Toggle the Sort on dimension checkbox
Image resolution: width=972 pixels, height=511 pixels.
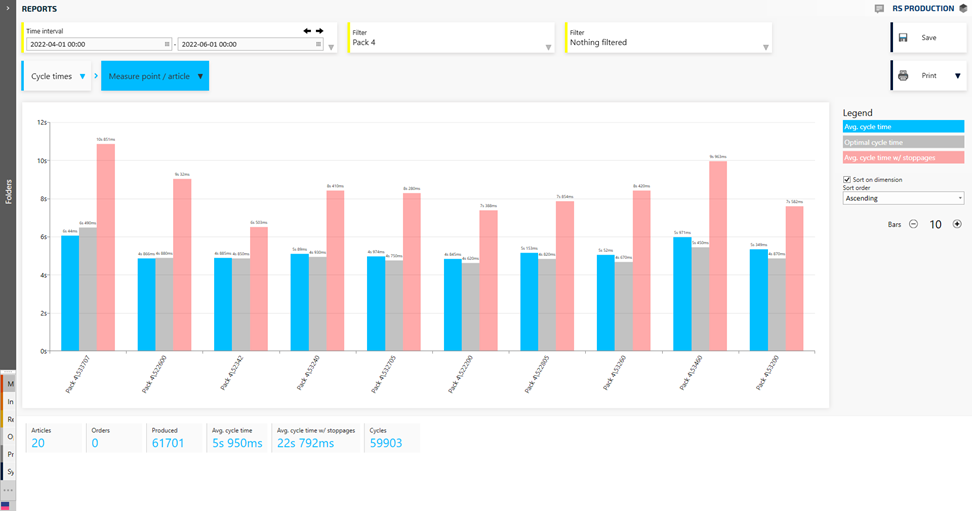pyautogui.click(x=847, y=180)
